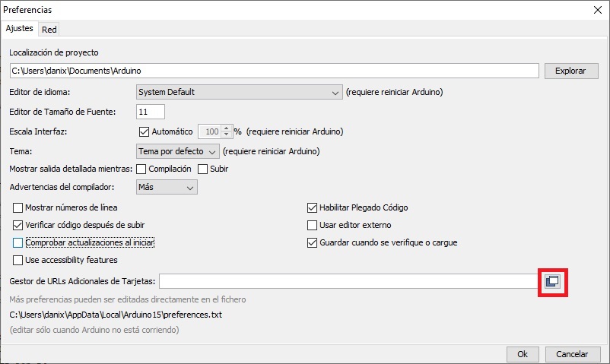Check Mostrar números de línea

18,207
